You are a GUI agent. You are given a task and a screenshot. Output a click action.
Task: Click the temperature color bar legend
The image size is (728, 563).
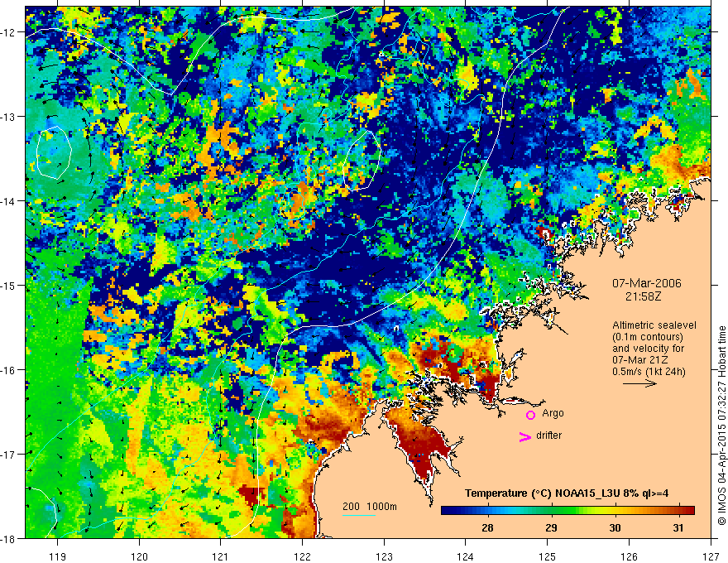coord(568,510)
